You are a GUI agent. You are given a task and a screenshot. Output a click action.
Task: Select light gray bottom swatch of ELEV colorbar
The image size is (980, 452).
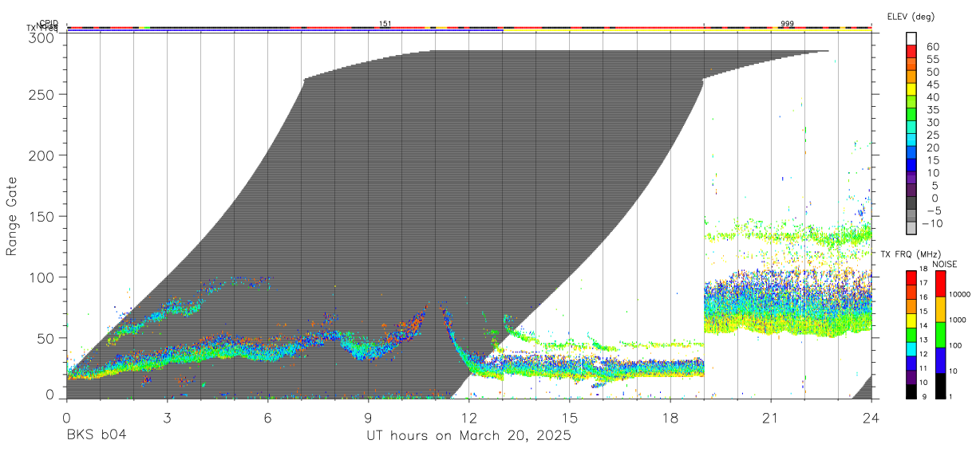pyautogui.click(x=911, y=227)
